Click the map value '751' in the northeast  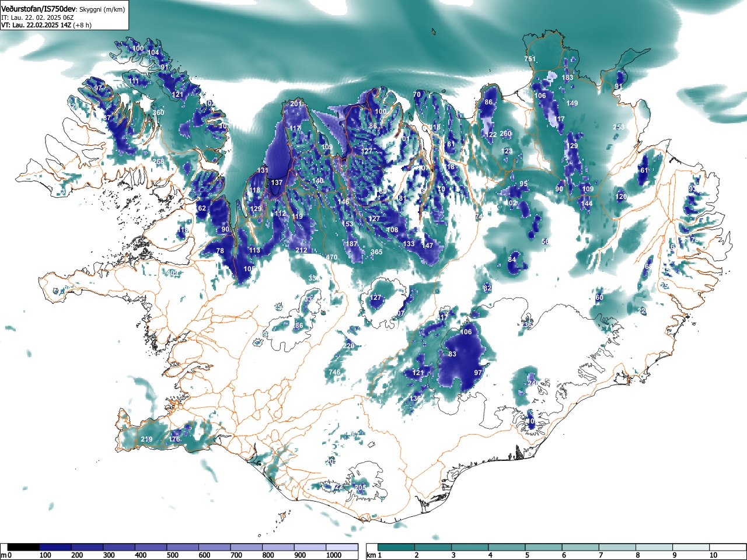[529, 60]
